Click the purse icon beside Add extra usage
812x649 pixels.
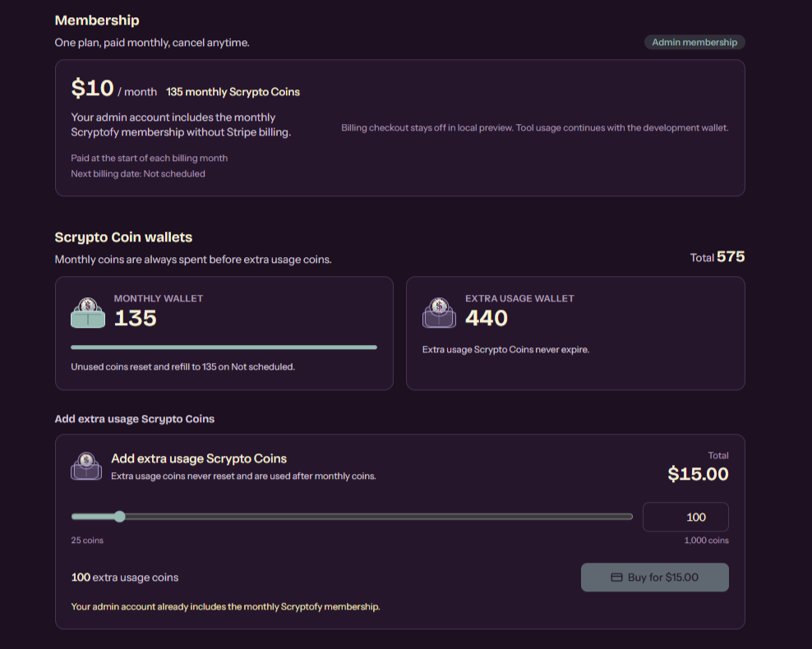[86, 466]
